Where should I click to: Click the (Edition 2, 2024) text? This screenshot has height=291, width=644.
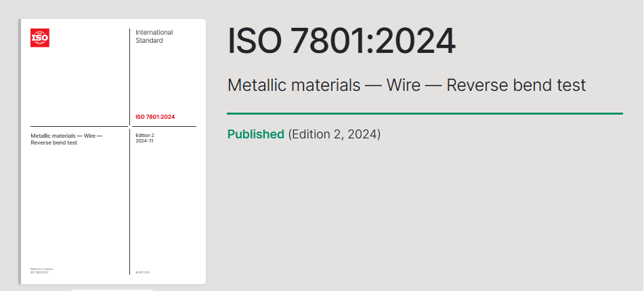tap(335, 134)
